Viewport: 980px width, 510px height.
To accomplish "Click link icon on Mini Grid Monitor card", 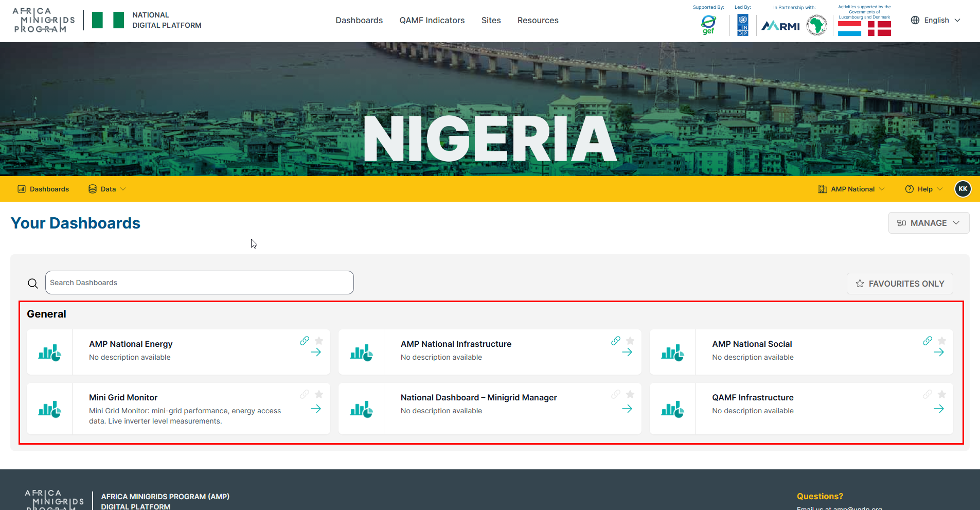I will point(305,394).
